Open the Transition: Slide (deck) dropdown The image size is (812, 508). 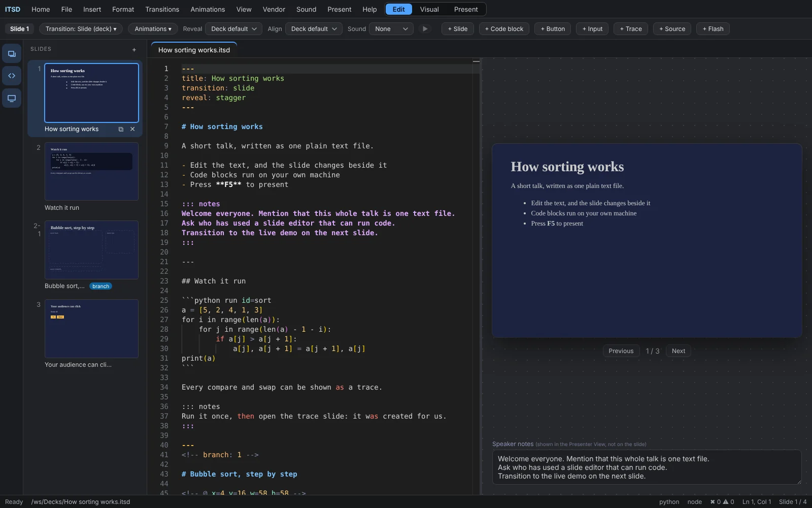pos(81,29)
